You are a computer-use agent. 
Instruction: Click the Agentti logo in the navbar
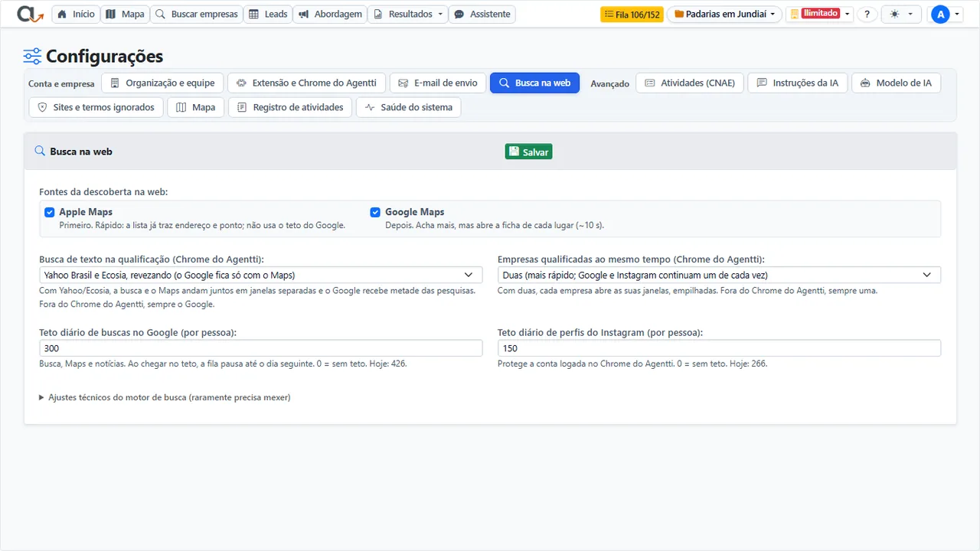tap(31, 14)
